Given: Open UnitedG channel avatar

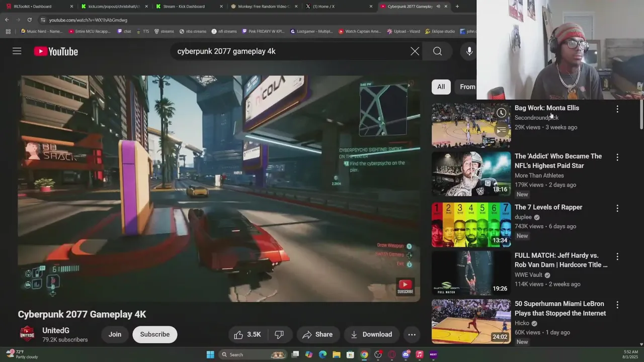Looking at the screenshot, I should click(x=27, y=334).
